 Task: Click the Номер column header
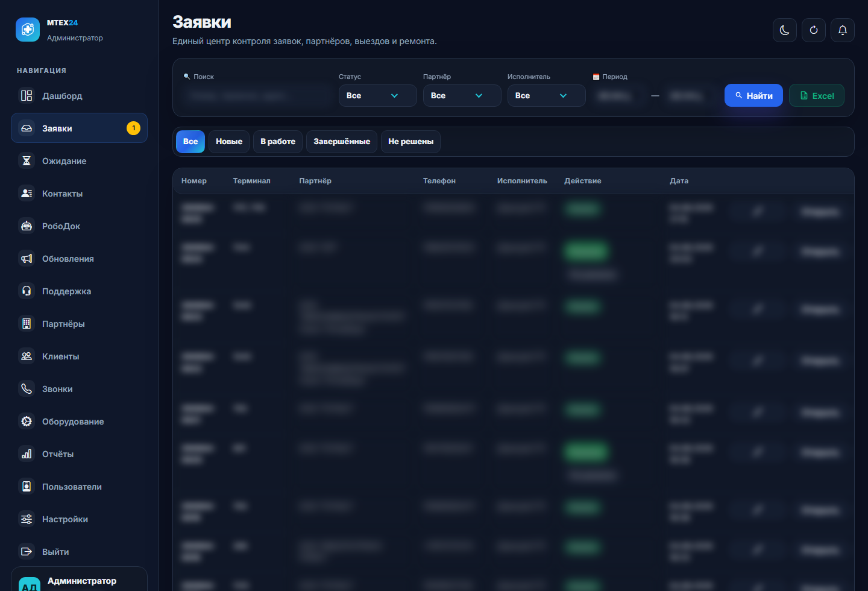[194, 181]
